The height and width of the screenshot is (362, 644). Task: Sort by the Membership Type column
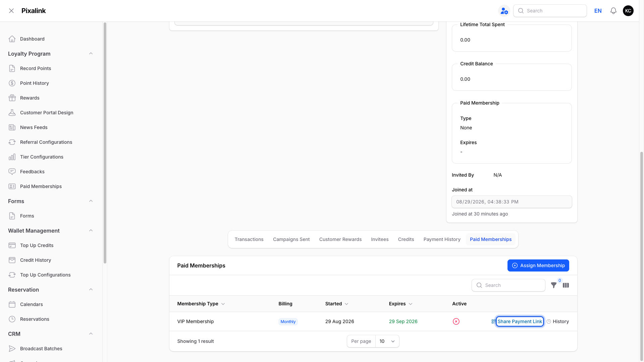tap(201, 304)
